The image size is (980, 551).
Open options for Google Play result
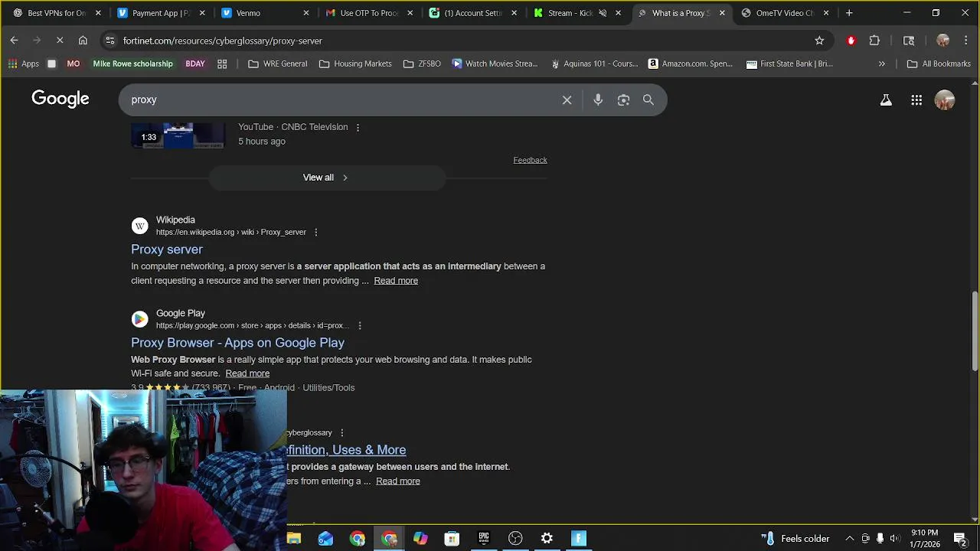[360, 325]
